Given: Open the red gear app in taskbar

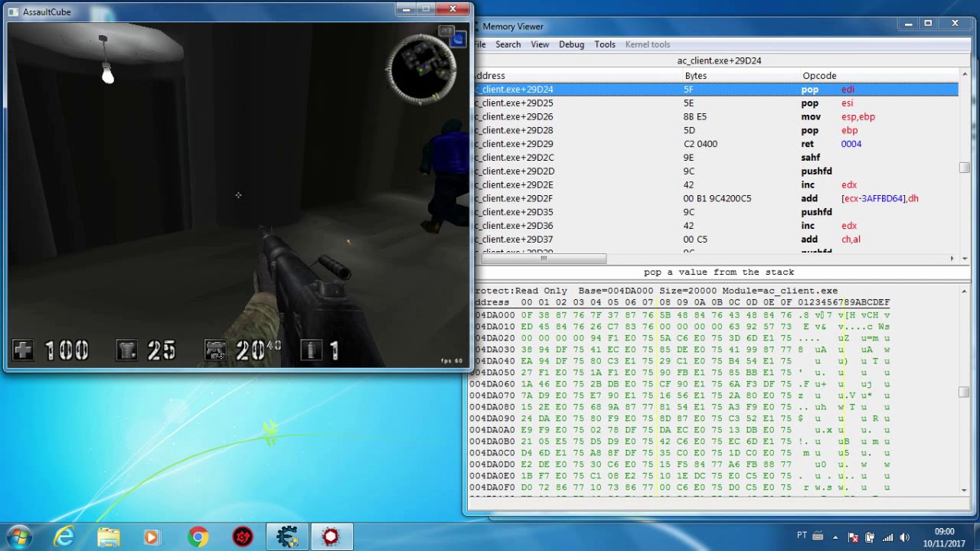Looking at the screenshot, I should (x=243, y=537).
